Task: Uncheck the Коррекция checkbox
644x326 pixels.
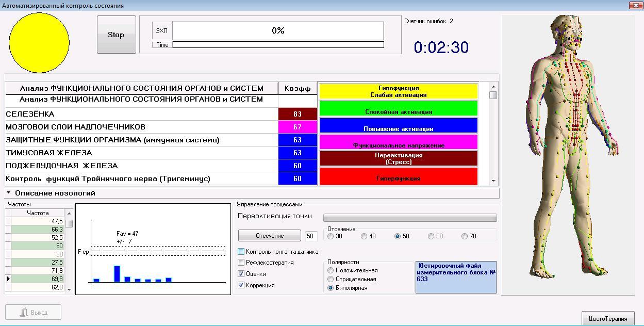Action: tap(241, 285)
